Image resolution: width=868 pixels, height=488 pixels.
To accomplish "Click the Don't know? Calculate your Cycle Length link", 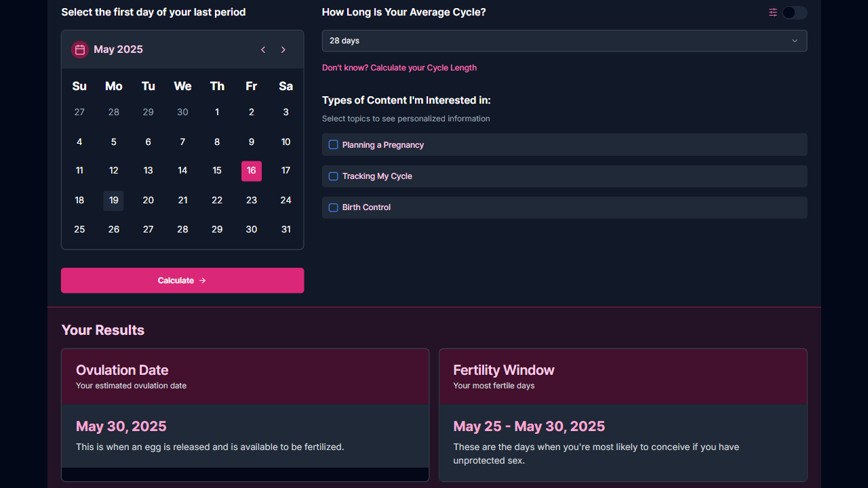I will pyautogui.click(x=399, y=68).
